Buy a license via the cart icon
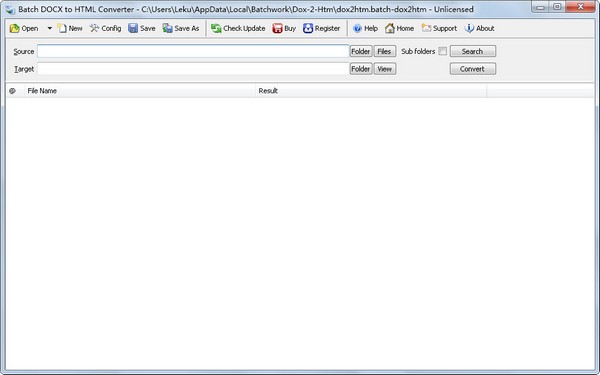The image size is (600, 375). tap(284, 28)
